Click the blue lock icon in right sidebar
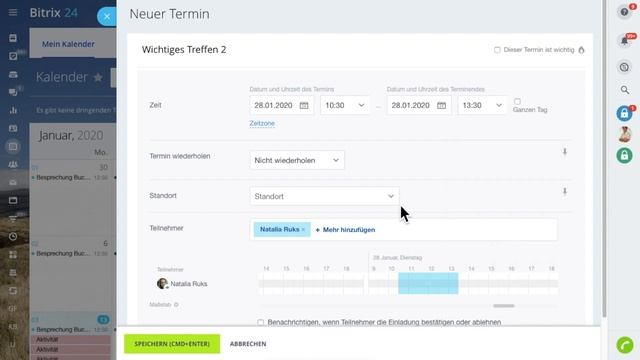Viewport: 640px width, 360px height. (624, 113)
